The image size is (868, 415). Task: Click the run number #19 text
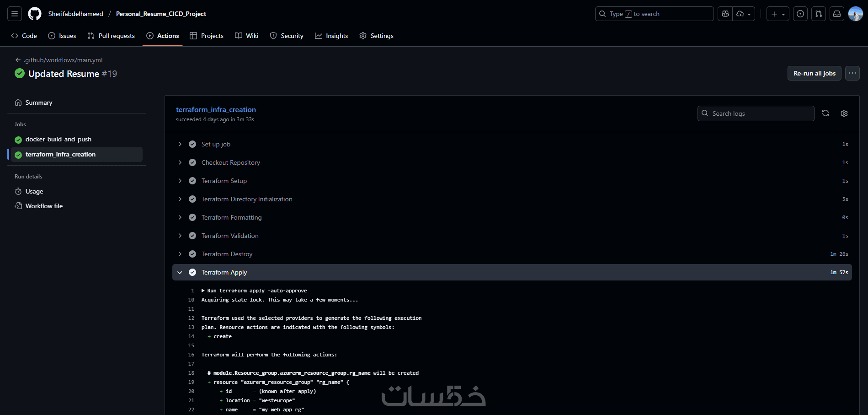(x=109, y=74)
